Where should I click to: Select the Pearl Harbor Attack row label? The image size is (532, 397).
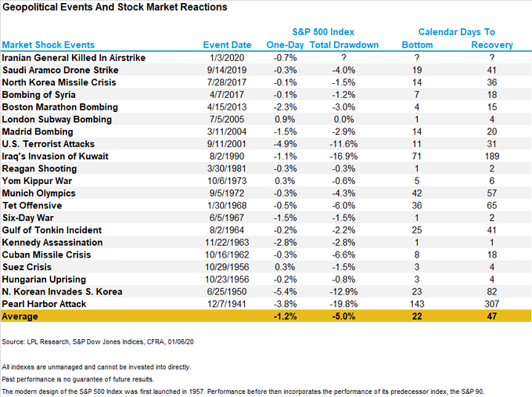coord(44,304)
